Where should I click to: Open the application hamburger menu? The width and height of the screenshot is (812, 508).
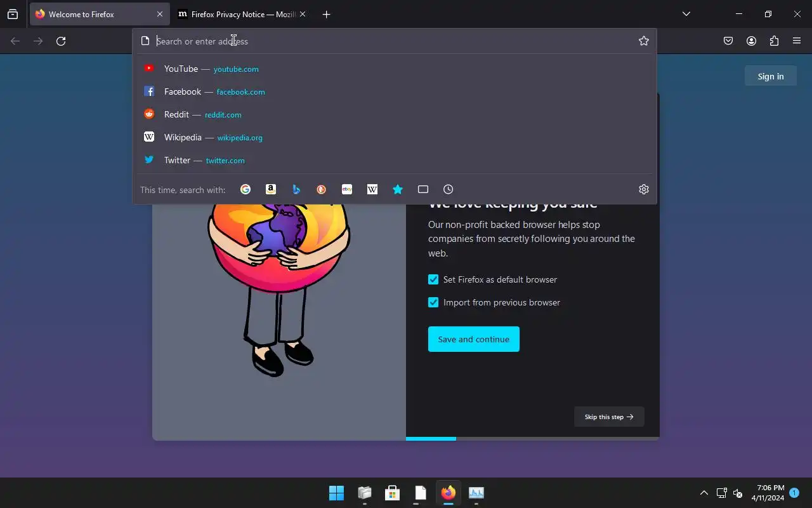click(x=797, y=41)
